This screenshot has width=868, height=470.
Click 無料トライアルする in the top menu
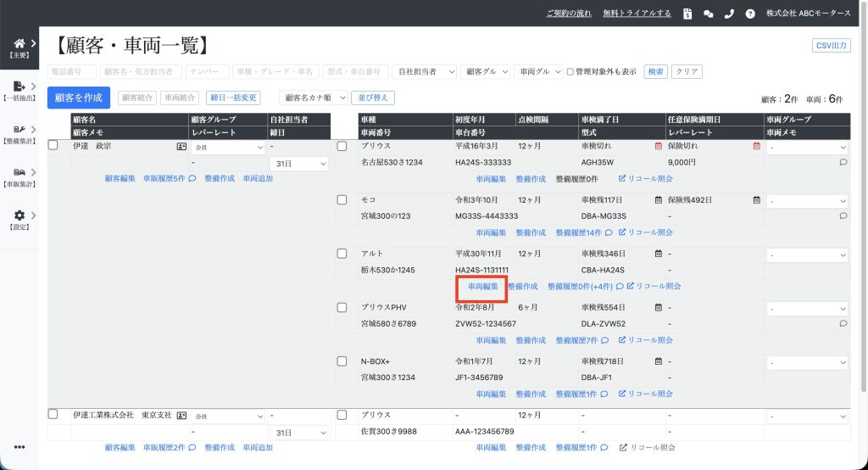(637, 14)
